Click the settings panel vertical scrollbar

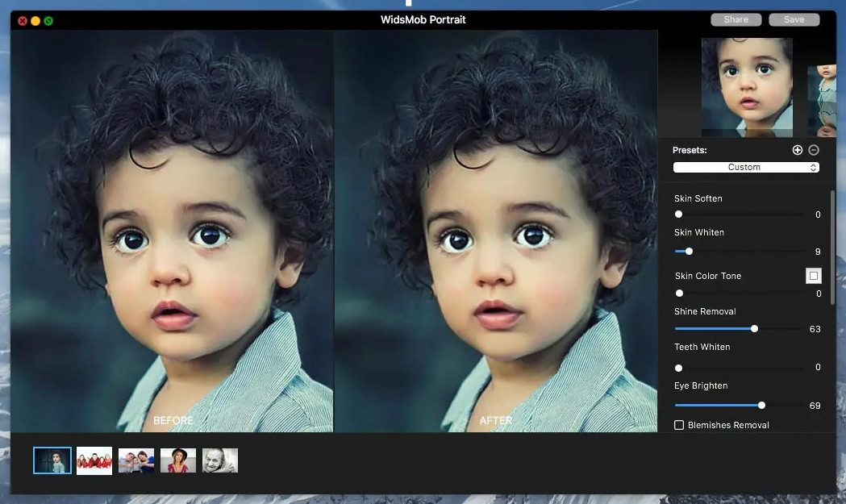(x=832, y=247)
